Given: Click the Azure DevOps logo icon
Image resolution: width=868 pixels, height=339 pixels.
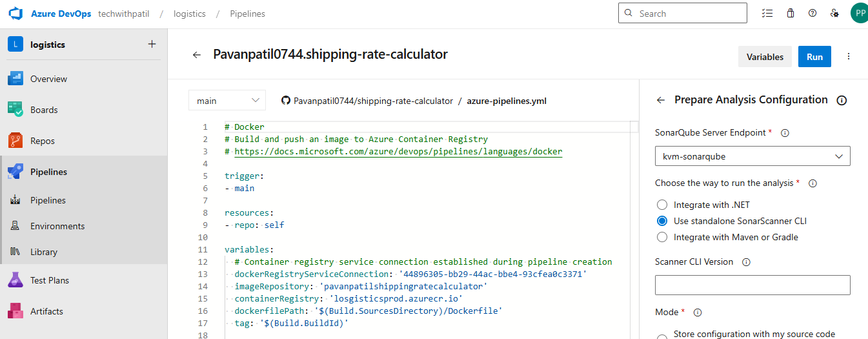Looking at the screenshot, I should (15, 14).
